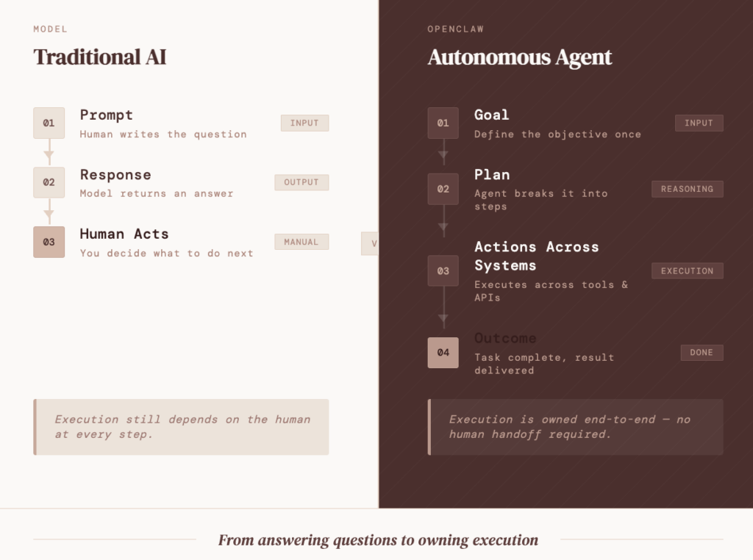Click the 01 badge beside Prompt
Viewport: 753px width, 560px height.
point(49,123)
